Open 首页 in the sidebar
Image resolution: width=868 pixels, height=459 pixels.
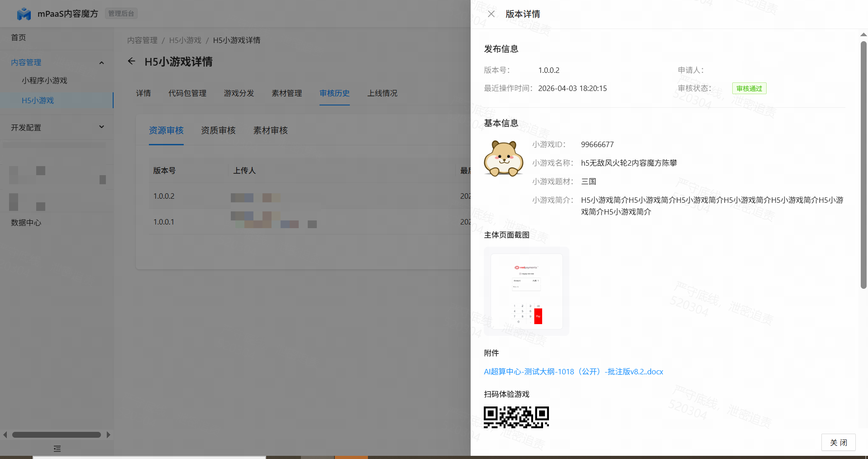coord(19,38)
